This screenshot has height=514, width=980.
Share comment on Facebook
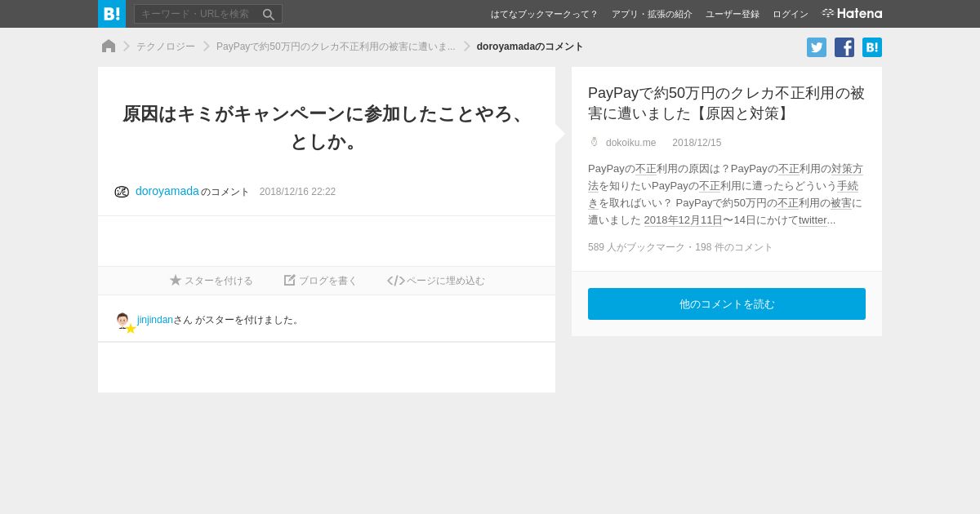coord(844,47)
